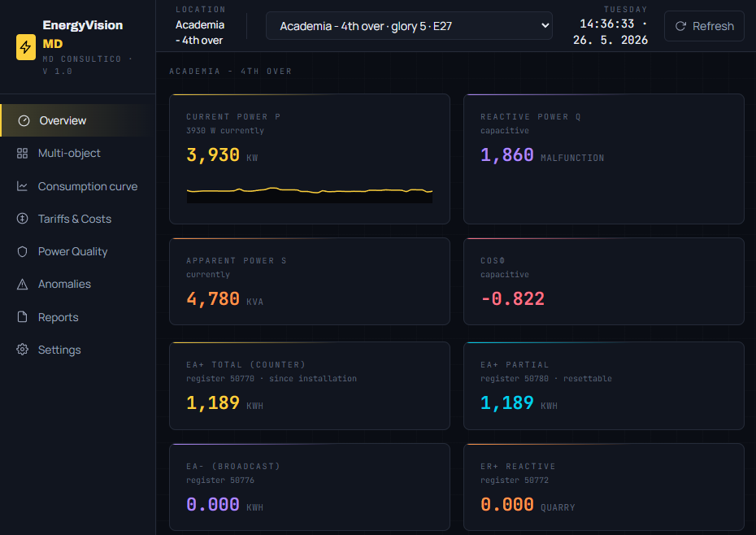Click the COSΦ capacitive value card

click(604, 281)
